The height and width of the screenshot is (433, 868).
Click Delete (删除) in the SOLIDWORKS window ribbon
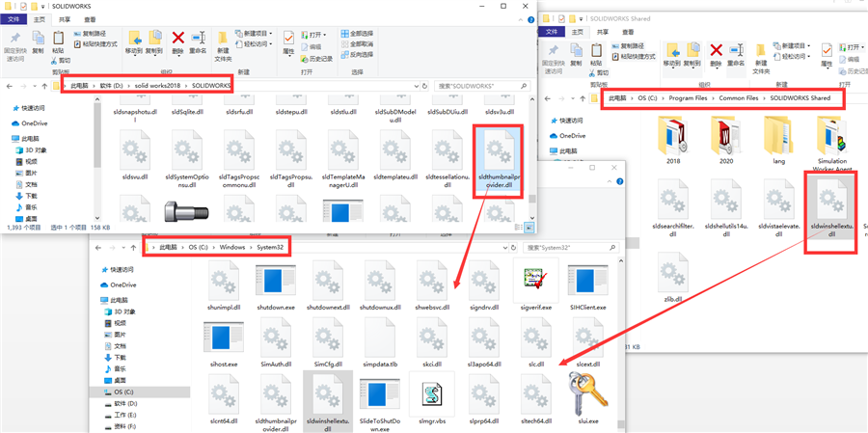pyautogui.click(x=177, y=42)
